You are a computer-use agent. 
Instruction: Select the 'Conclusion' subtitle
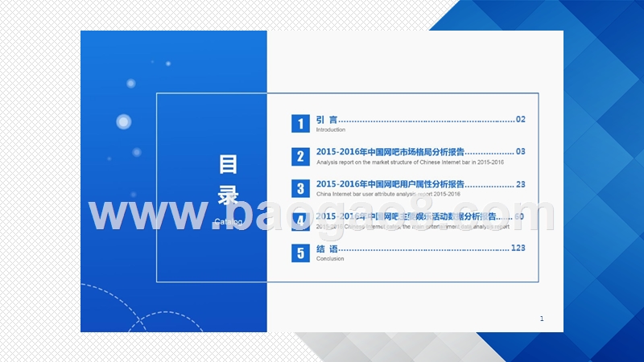[330, 258]
